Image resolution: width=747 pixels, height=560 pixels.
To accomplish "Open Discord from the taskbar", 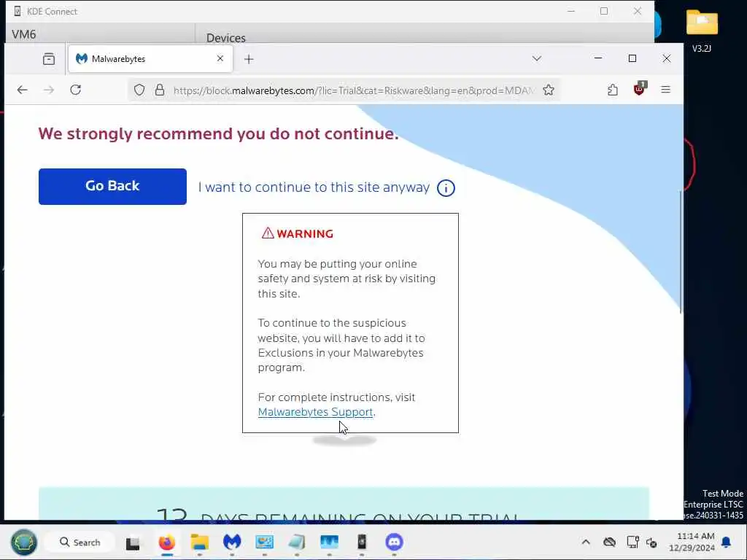I will tap(394, 542).
